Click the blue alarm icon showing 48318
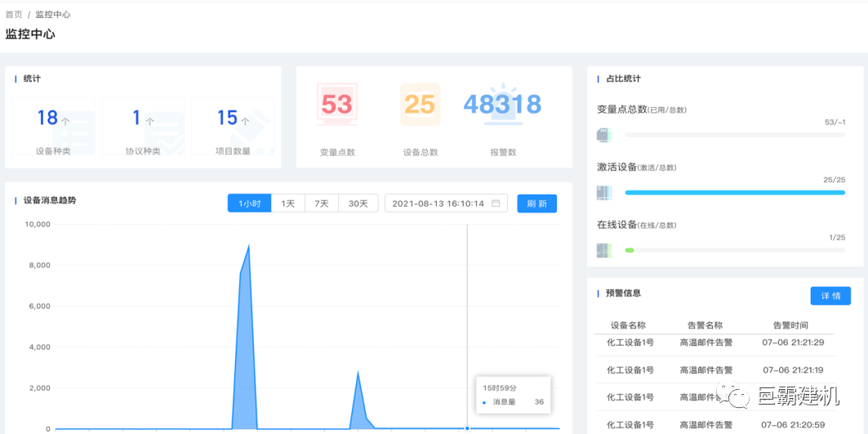Image resolution: width=868 pixels, height=434 pixels. (502, 104)
